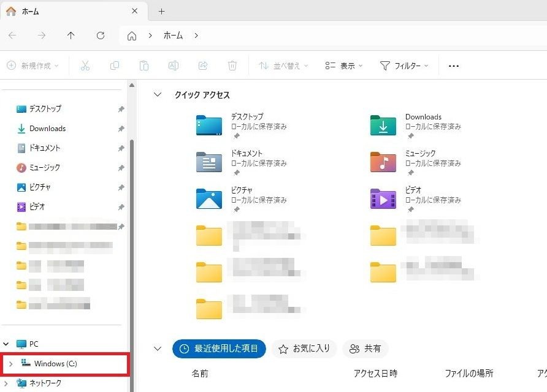Image resolution: width=547 pixels, height=392 pixels.
Task: Click the Rename icon in toolbar
Action: coord(174,66)
